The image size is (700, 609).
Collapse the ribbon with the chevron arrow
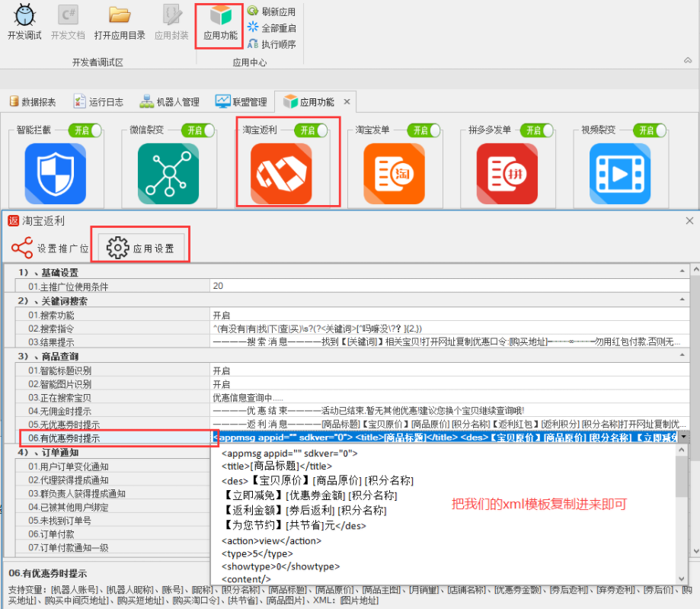click(688, 60)
